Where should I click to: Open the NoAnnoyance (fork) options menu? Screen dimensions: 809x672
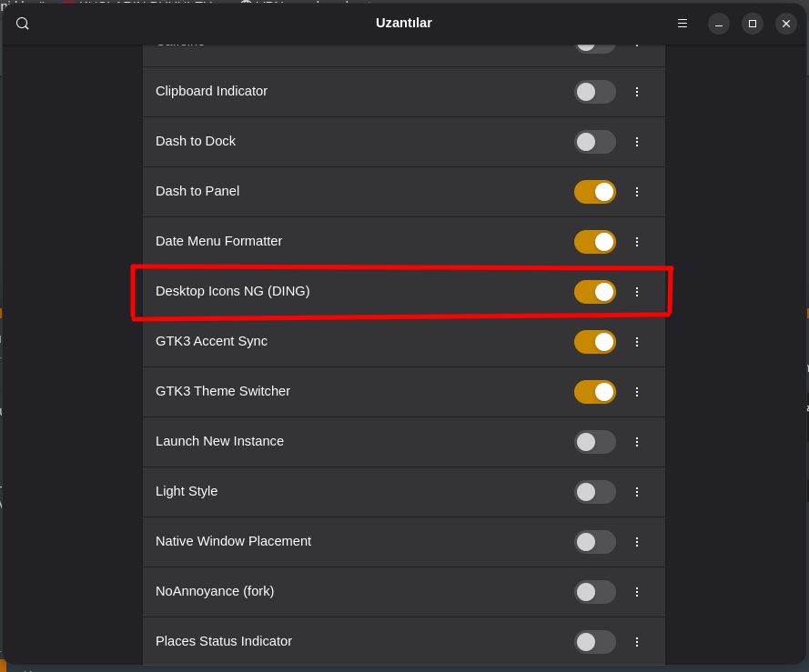point(637,592)
